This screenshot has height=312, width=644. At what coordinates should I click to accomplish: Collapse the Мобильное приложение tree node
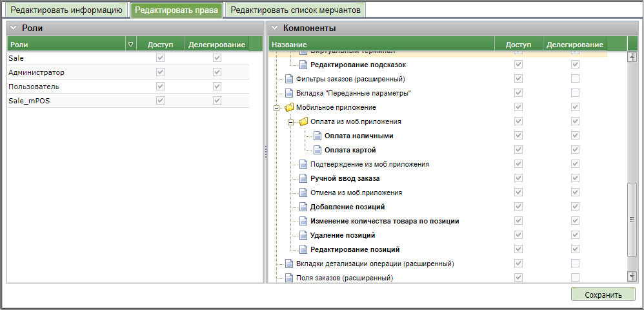pyautogui.click(x=277, y=108)
